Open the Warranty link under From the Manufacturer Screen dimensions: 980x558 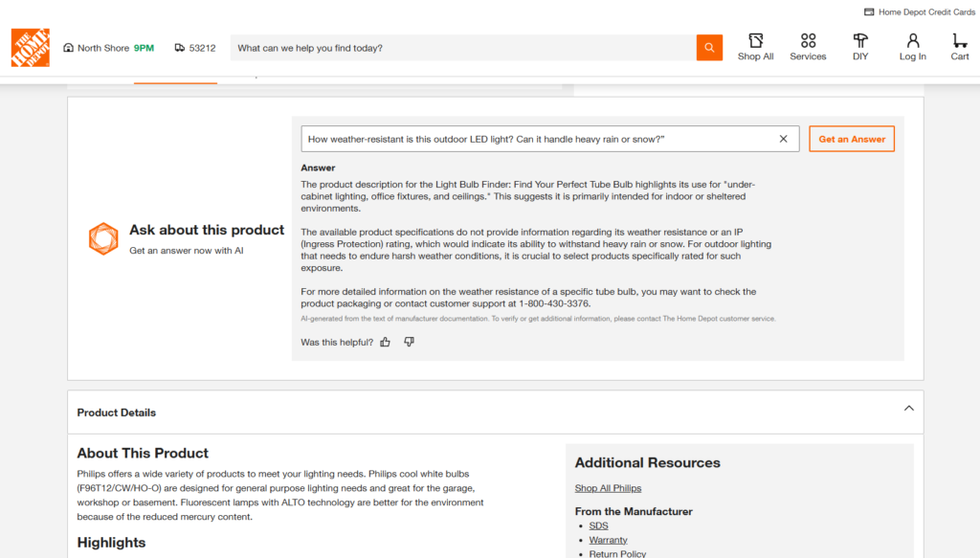(x=608, y=539)
